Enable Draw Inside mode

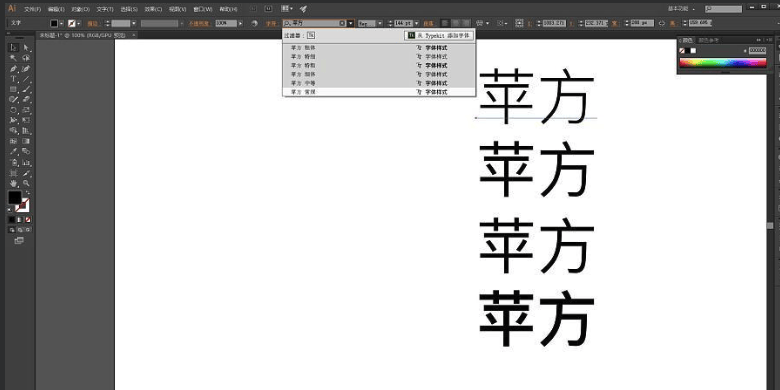pos(28,230)
